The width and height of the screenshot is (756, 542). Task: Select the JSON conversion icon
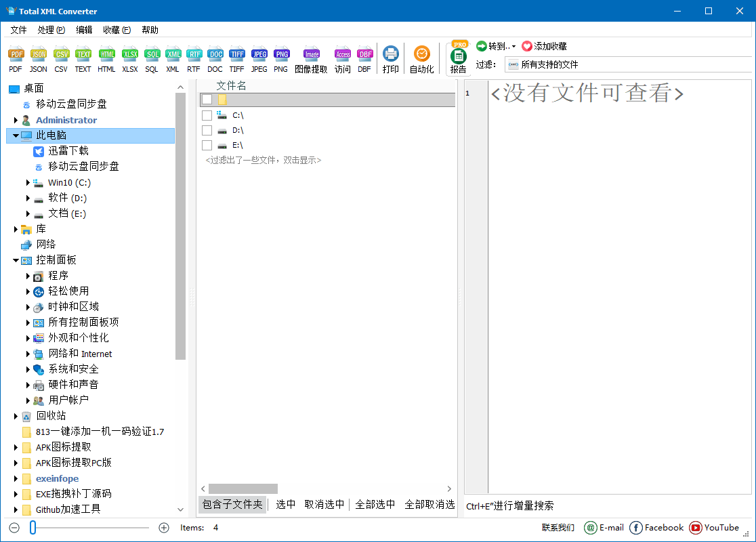click(x=38, y=60)
